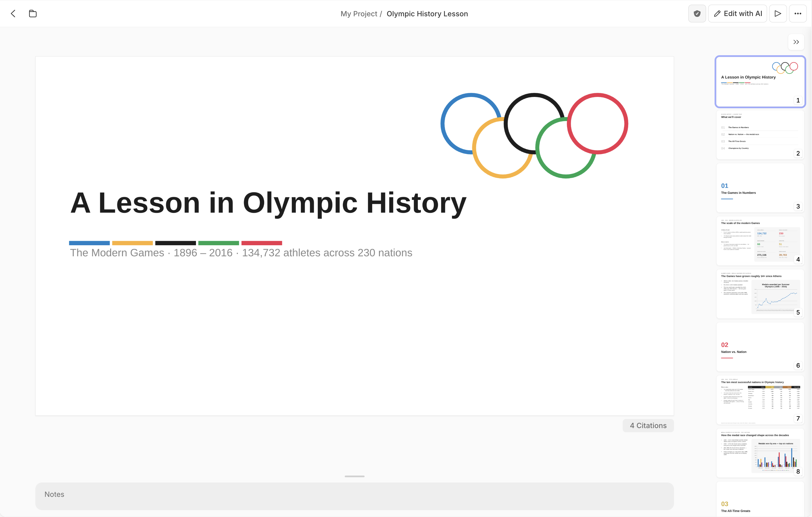
Task: Grab the notes panel resize handle
Action: coord(354,476)
